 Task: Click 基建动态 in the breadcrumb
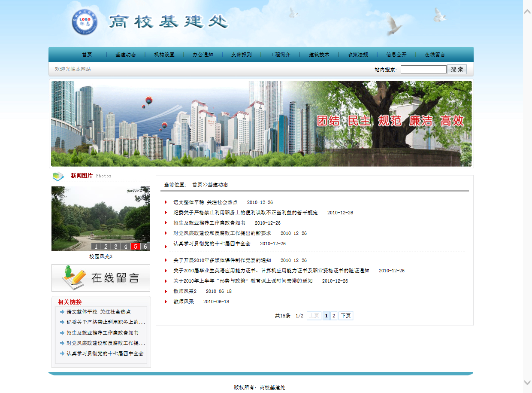[218, 185]
